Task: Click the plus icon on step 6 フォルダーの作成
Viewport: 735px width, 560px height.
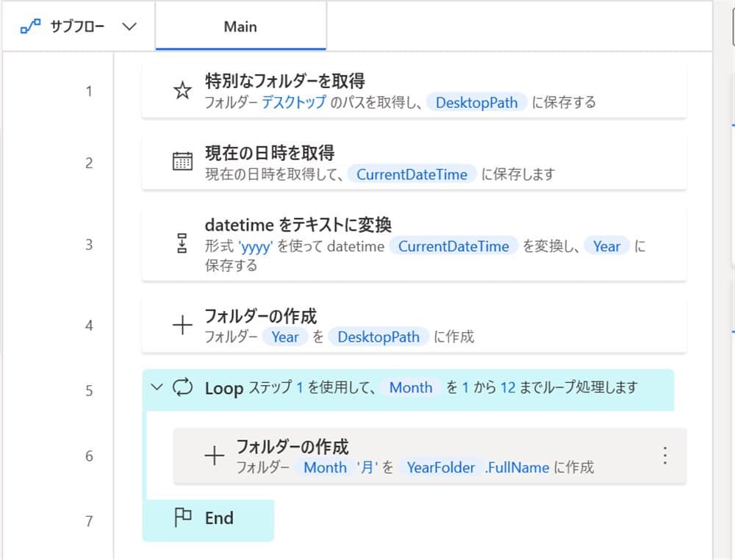Action: click(x=214, y=456)
